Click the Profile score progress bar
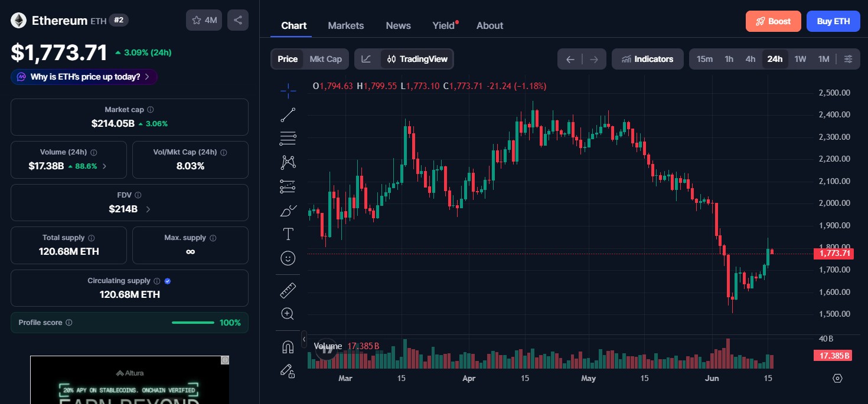 pyautogui.click(x=193, y=323)
